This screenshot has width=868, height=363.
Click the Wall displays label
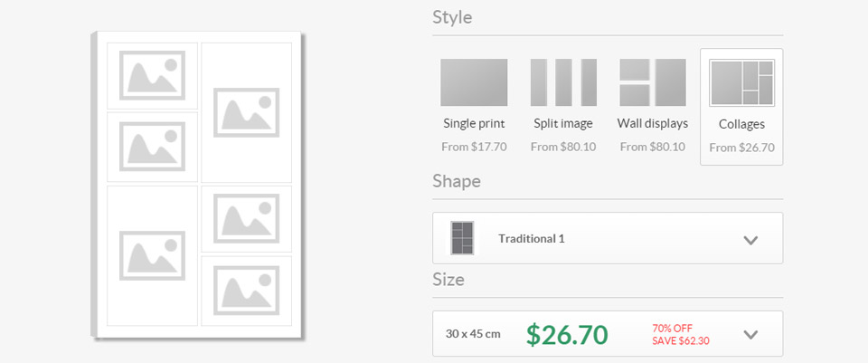point(653,124)
